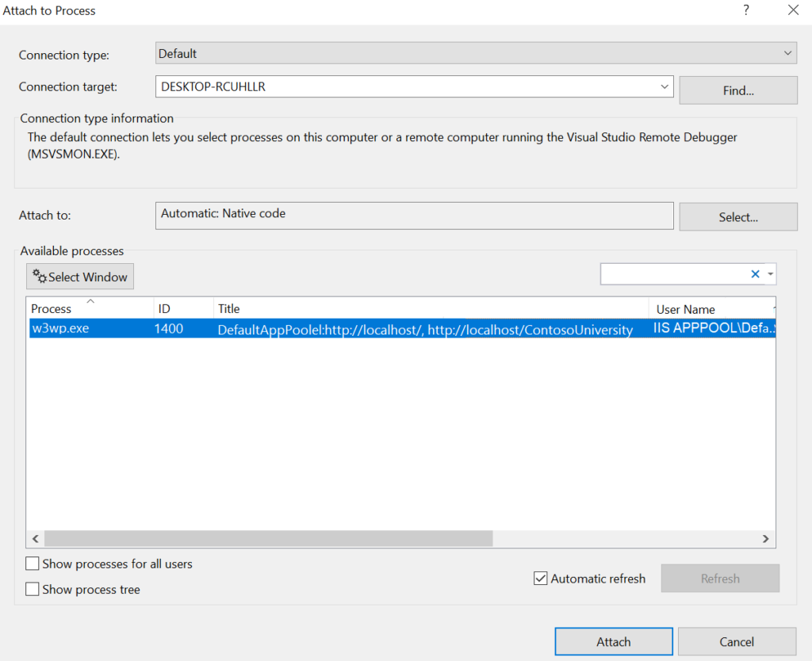Clear the process filter with X icon
The image size is (812, 661).
[x=755, y=274]
